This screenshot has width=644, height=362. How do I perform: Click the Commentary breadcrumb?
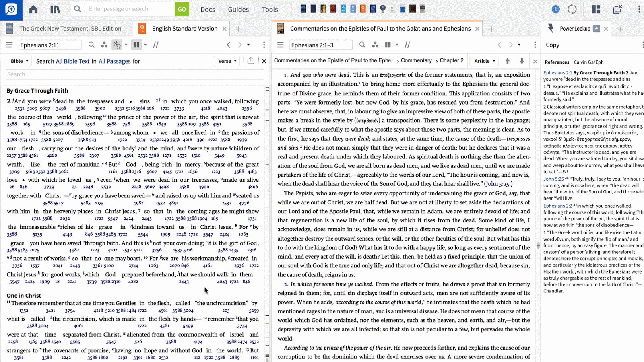coord(416,60)
